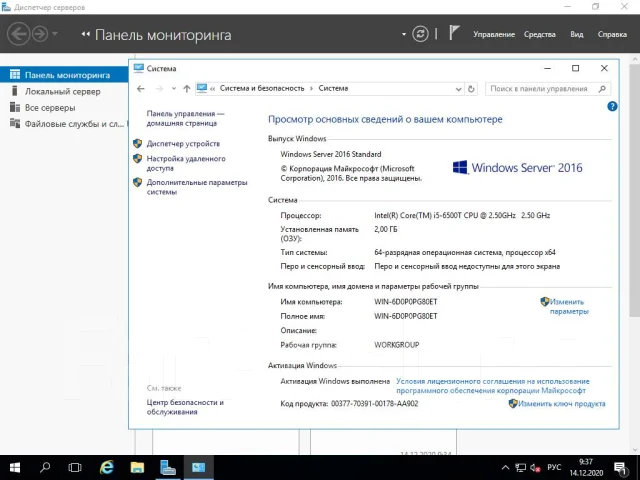Click the Файловые службы icon
This screenshot has height=480, width=640.
click(x=15, y=123)
